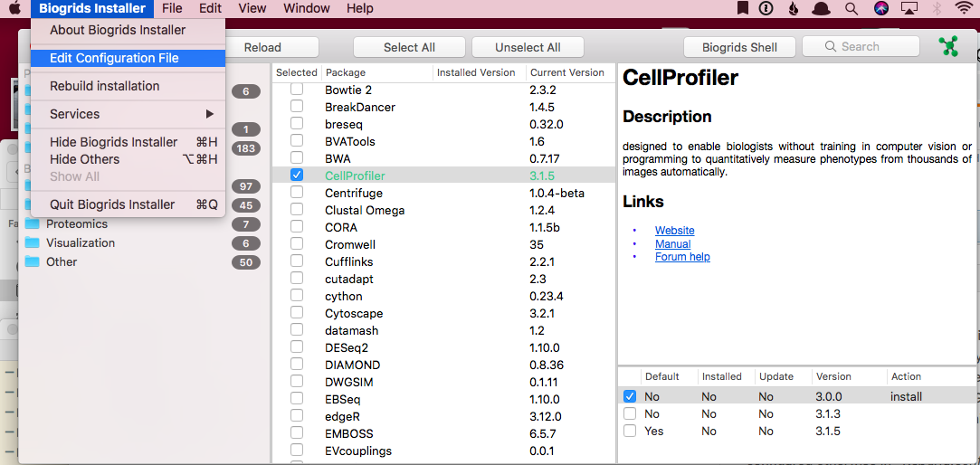Open Spotlight search magnifier in menu bar
Image resolution: width=980 pixels, height=465 pixels.
pyautogui.click(x=851, y=8)
